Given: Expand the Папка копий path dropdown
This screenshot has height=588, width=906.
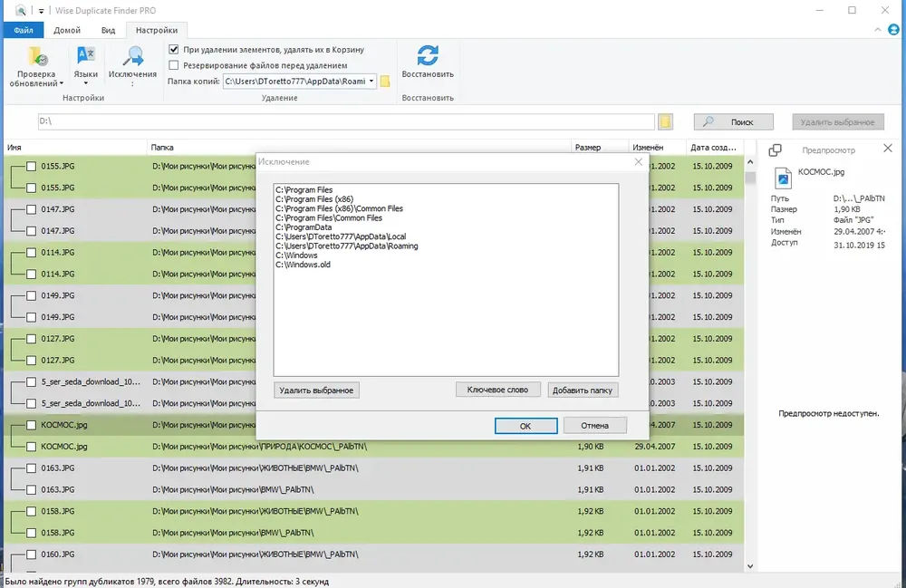Looking at the screenshot, I should pos(371,82).
